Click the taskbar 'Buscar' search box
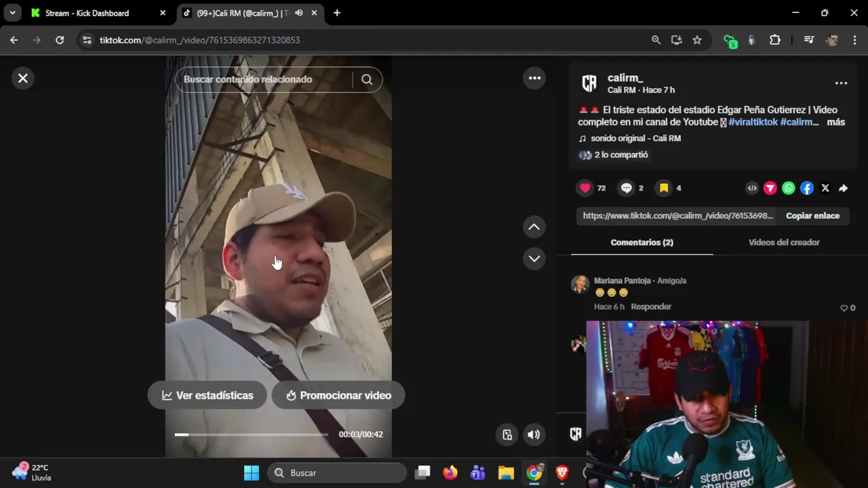 point(337,472)
